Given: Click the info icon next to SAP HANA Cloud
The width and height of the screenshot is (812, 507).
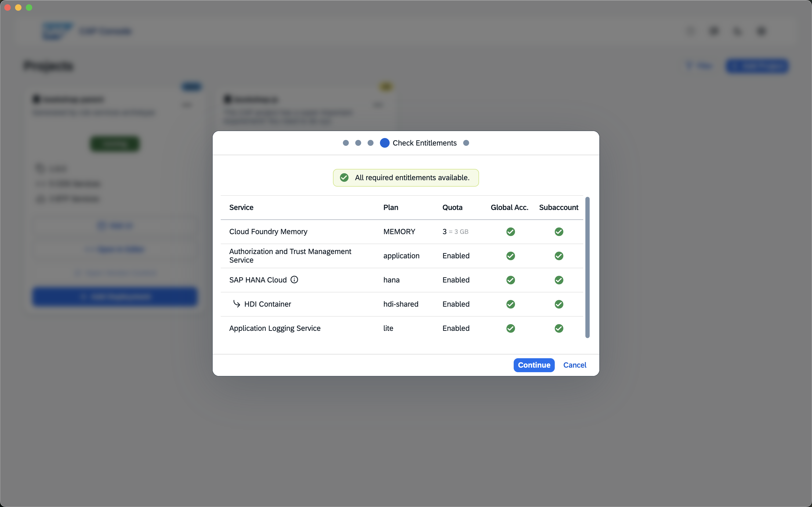Looking at the screenshot, I should pos(294,280).
